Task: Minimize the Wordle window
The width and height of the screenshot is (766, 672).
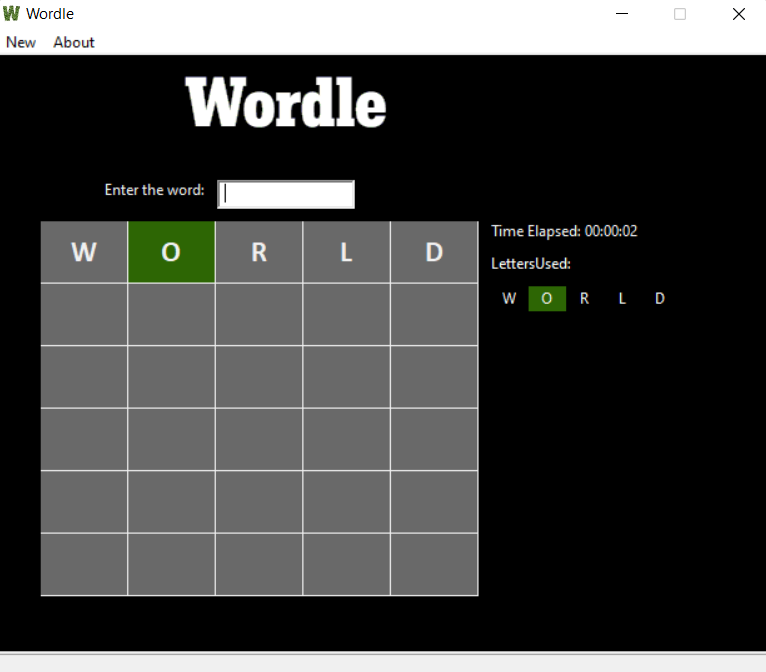Action: click(622, 14)
